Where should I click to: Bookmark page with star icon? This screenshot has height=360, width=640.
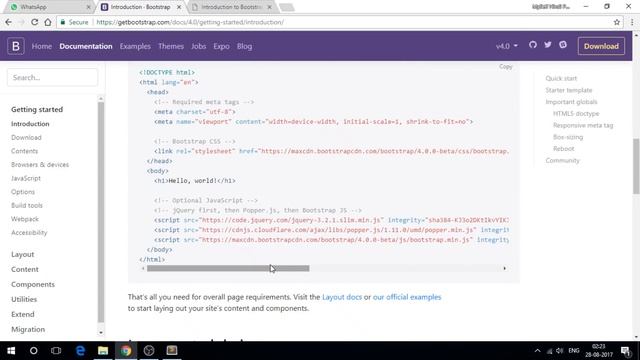click(x=617, y=22)
